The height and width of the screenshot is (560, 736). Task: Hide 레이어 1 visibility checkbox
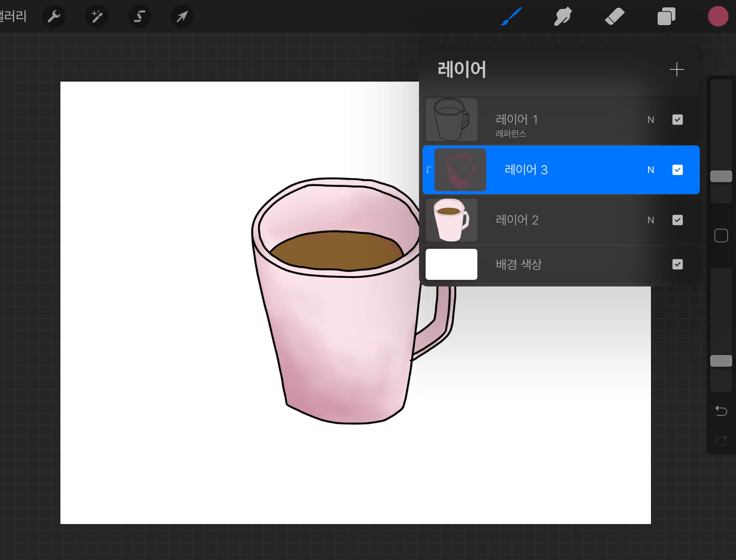677,120
